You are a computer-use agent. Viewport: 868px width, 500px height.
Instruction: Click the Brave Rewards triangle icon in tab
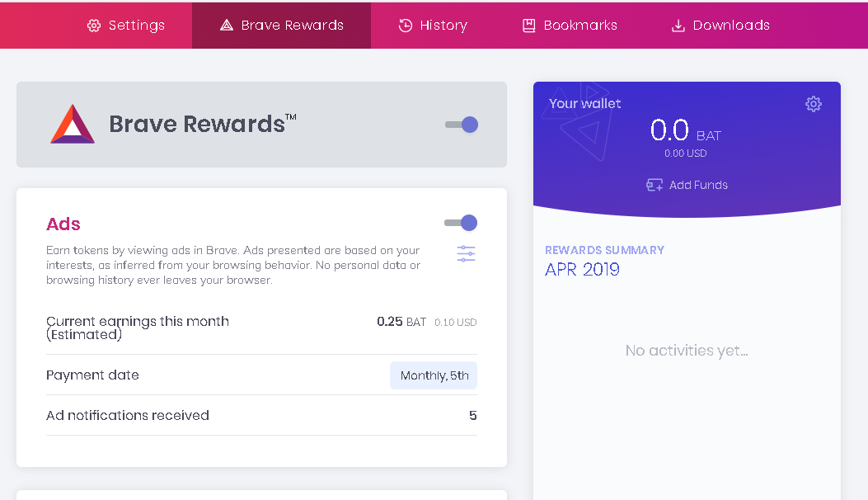227,25
